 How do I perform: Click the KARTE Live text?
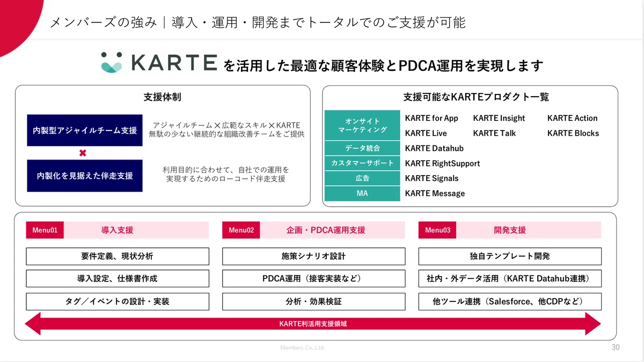click(426, 133)
